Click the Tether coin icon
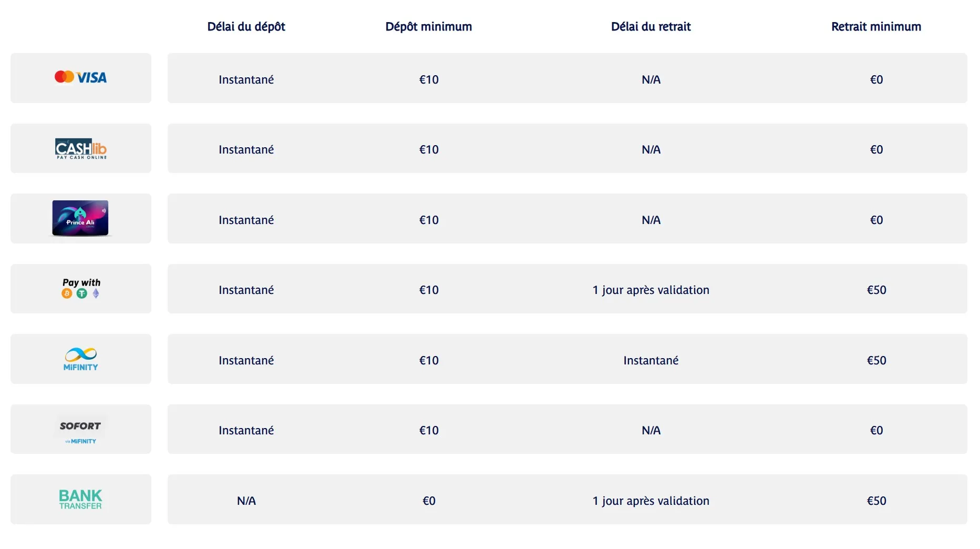The image size is (980, 549). click(81, 293)
